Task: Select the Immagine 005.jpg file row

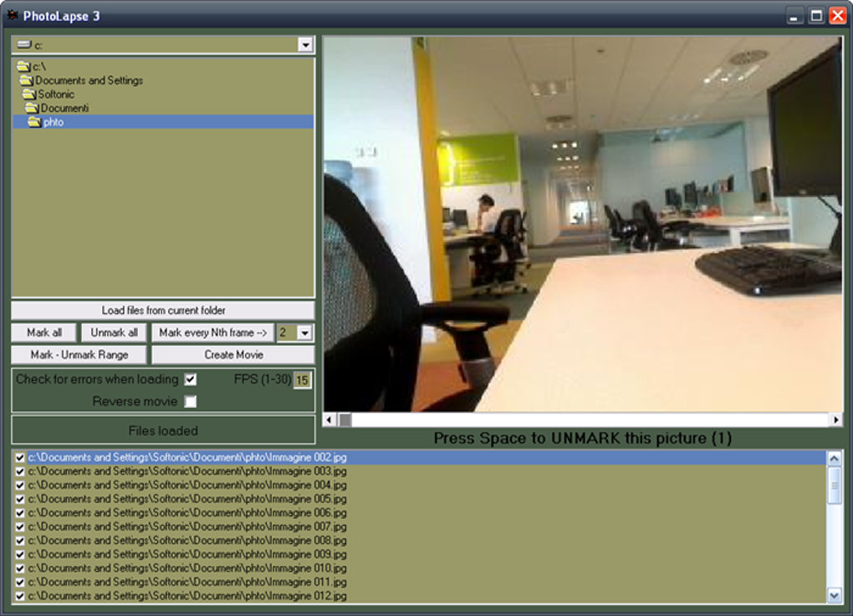Action: pos(420,499)
